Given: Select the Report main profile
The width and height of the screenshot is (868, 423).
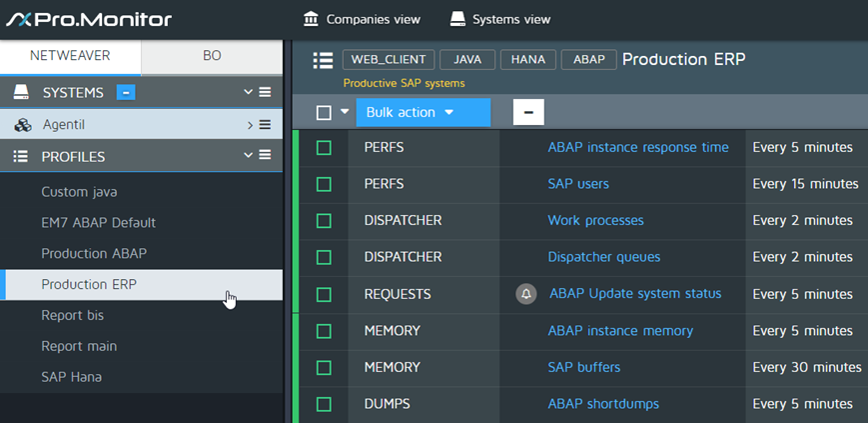Looking at the screenshot, I should click(79, 346).
